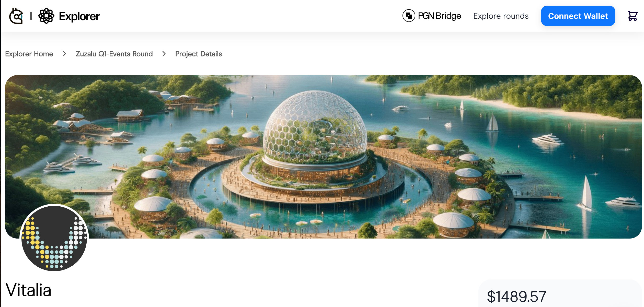Open the PGN Bridge text link

[x=439, y=16]
